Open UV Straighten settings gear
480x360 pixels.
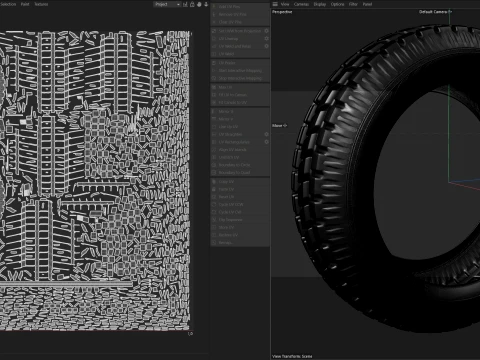tap(266, 134)
